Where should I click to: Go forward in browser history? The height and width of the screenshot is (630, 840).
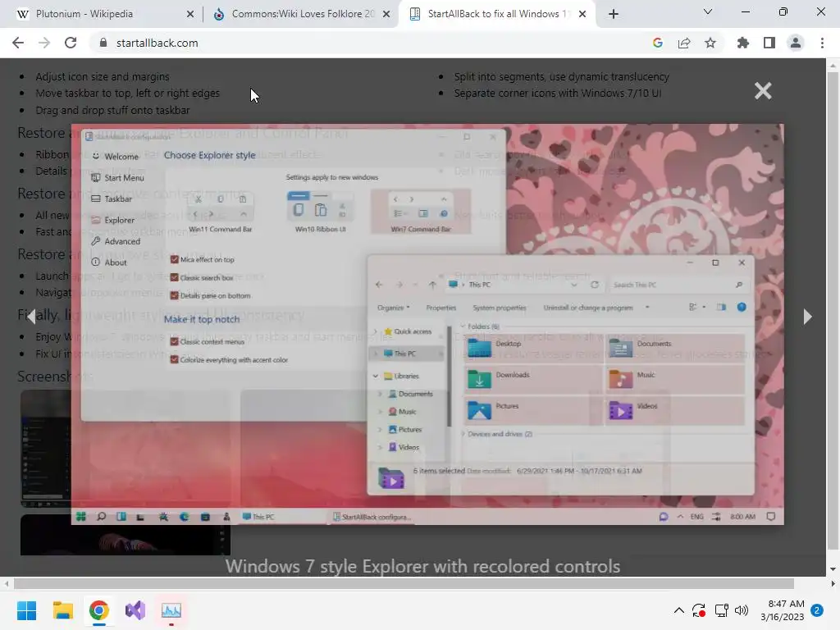coord(44,43)
